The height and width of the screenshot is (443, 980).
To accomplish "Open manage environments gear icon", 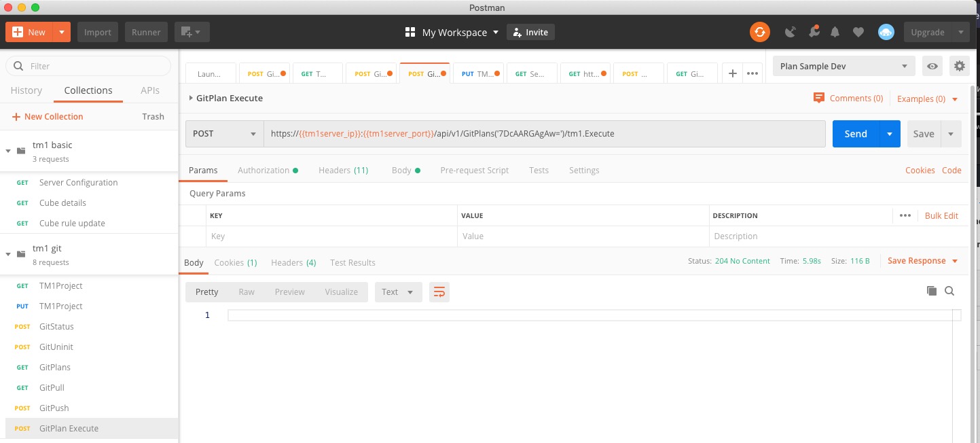I will click(959, 66).
